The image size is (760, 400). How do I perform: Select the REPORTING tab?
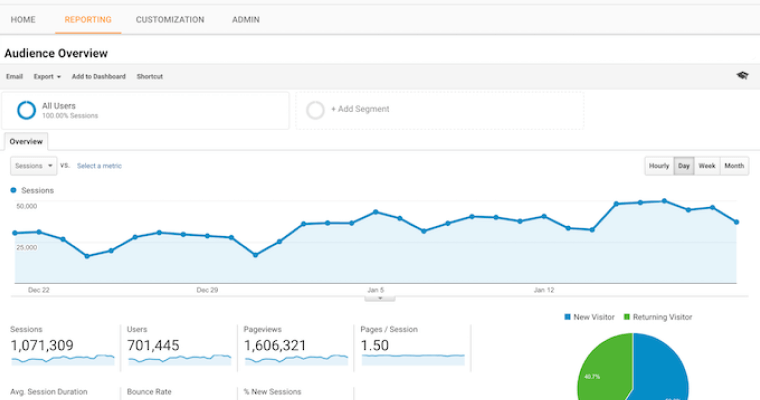[88, 20]
